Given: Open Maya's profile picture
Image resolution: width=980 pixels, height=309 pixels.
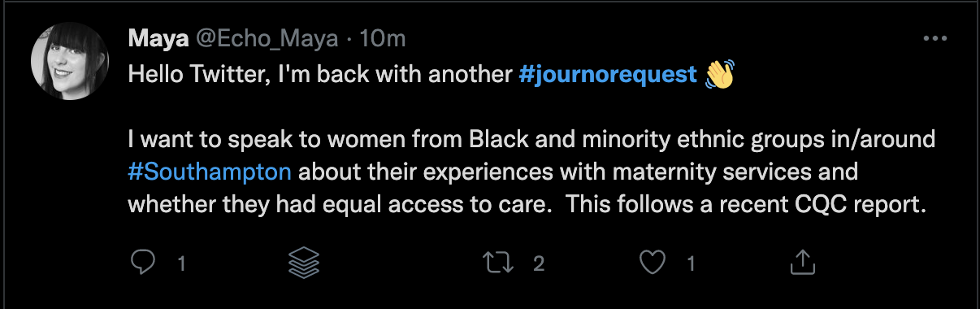Looking at the screenshot, I should (x=70, y=61).
